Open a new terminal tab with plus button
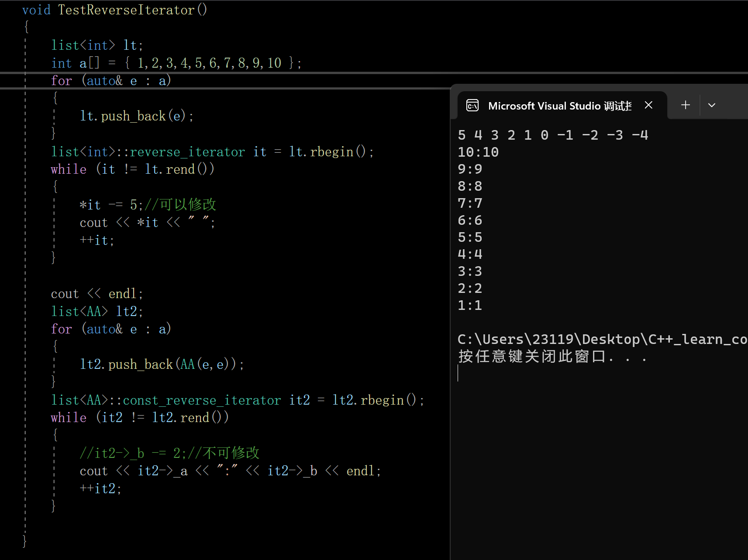The height and width of the screenshot is (560, 748). pyautogui.click(x=686, y=105)
